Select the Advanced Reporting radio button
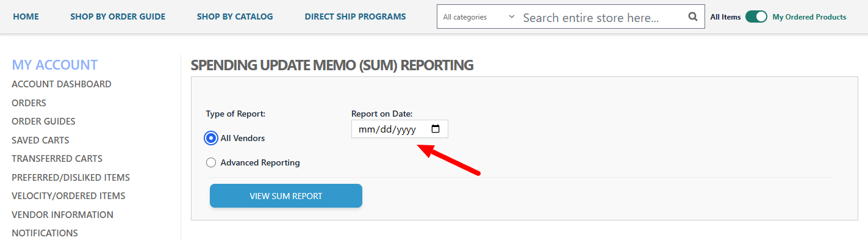The width and height of the screenshot is (868, 240). (x=211, y=162)
